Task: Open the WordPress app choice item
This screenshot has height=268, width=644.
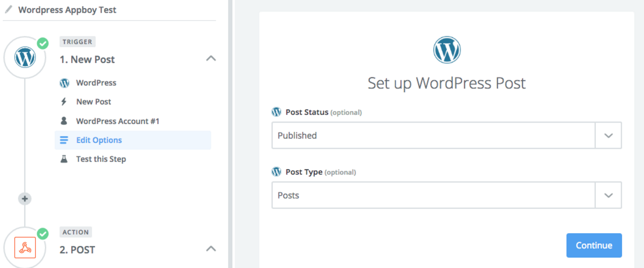Action: coord(96,83)
